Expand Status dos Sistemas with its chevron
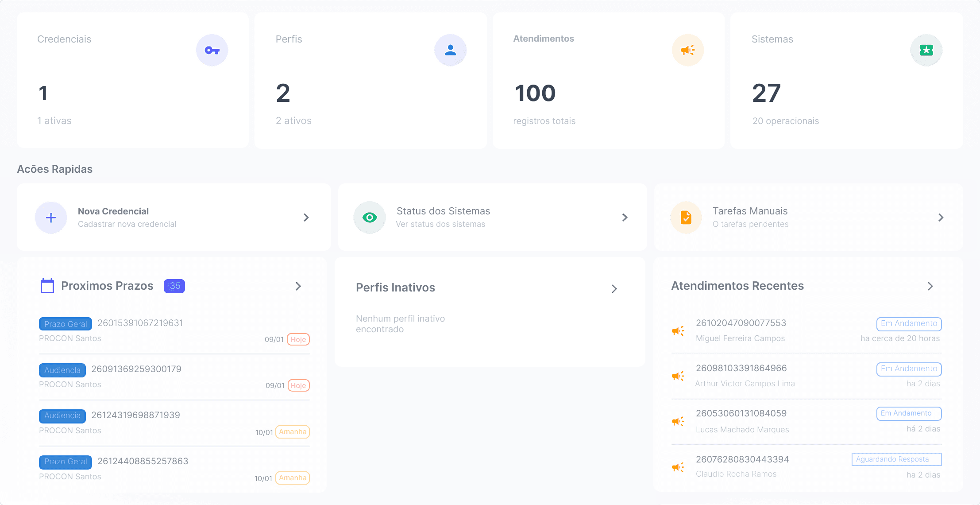The width and height of the screenshot is (980, 505). coord(625,218)
